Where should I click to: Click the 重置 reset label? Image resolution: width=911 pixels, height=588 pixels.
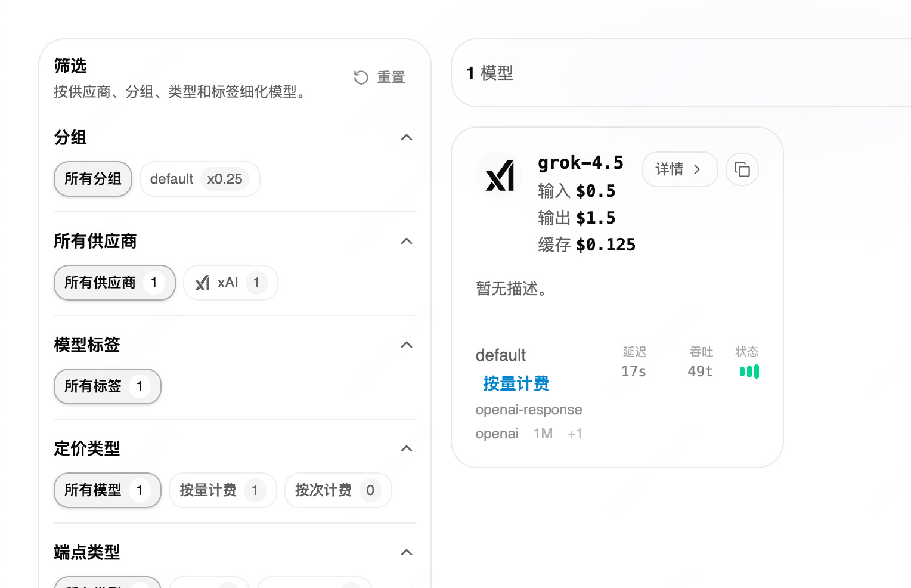pyautogui.click(x=391, y=78)
